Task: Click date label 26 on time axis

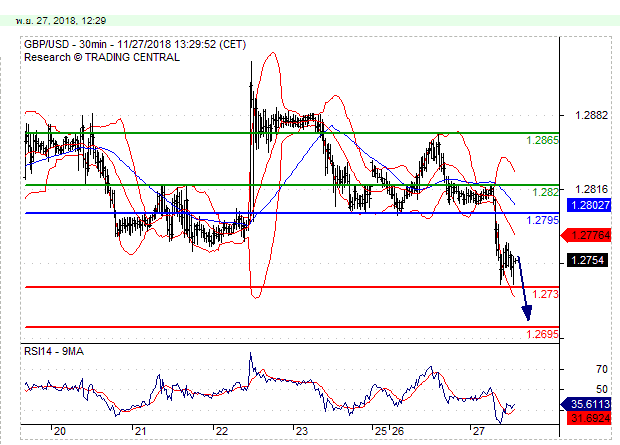Action: (x=398, y=431)
